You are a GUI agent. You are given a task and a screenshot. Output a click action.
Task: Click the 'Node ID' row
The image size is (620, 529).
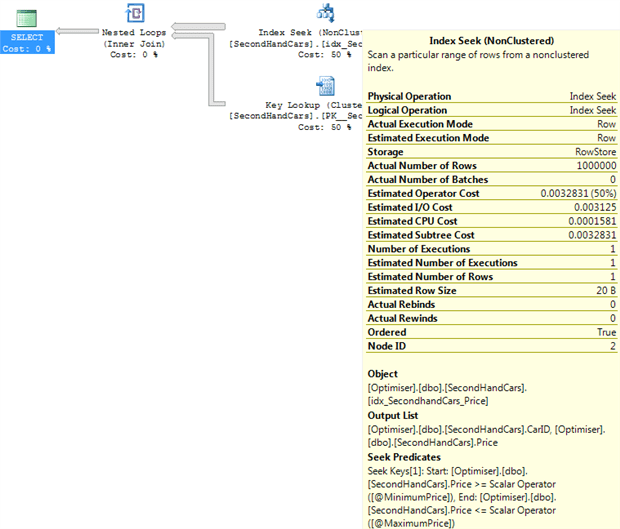coord(491,346)
